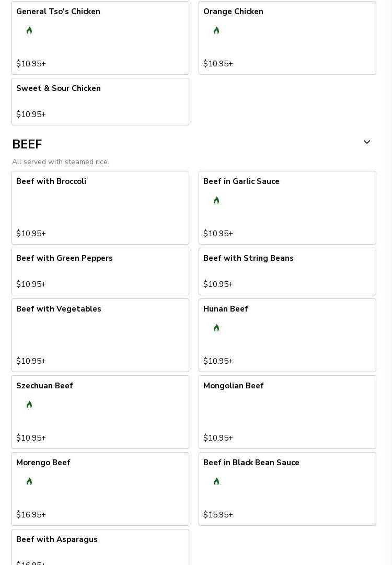Click the BEEF category heading

tap(27, 144)
